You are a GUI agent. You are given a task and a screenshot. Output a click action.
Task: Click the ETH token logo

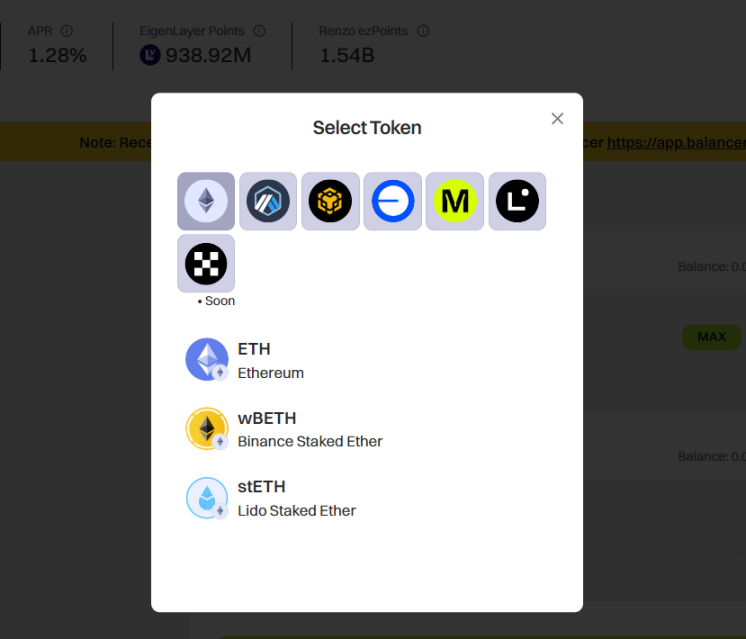click(x=206, y=359)
